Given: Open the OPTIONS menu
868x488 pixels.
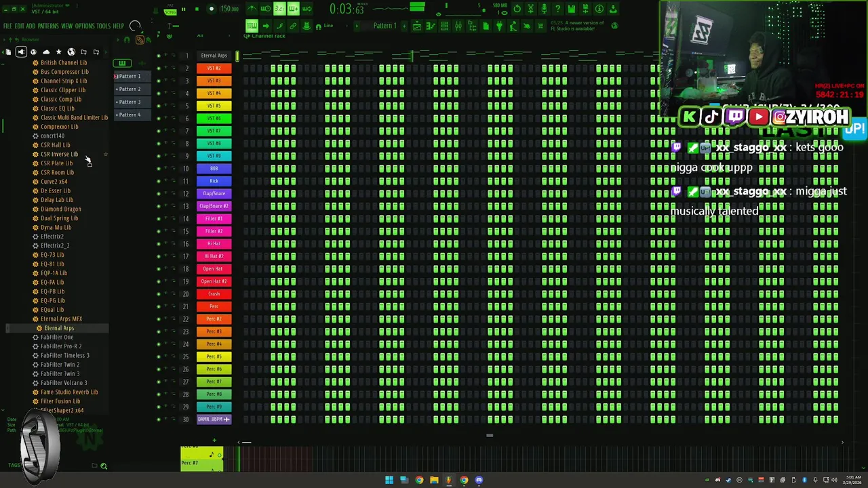Looking at the screenshot, I should (x=85, y=26).
